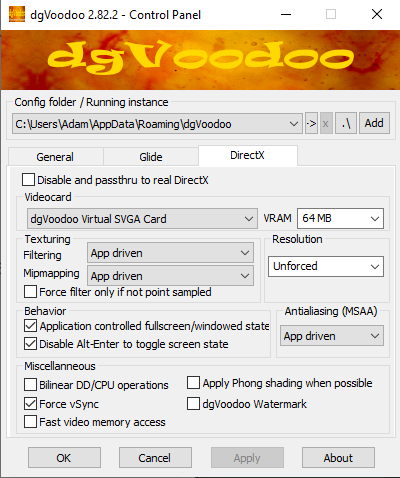Check 'Apply Phong shading when possible'
The width and height of the screenshot is (400, 478).
click(x=193, y=383)
